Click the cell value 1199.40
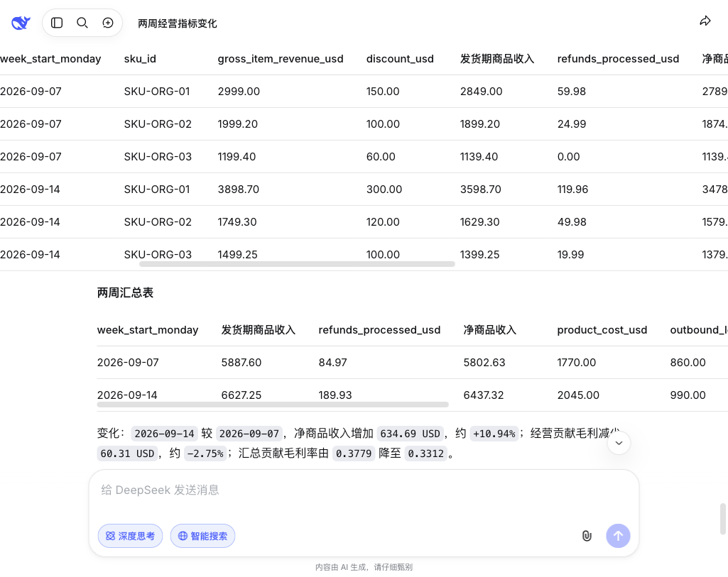This screenshot has height=577, width=728. pos(237,156)
